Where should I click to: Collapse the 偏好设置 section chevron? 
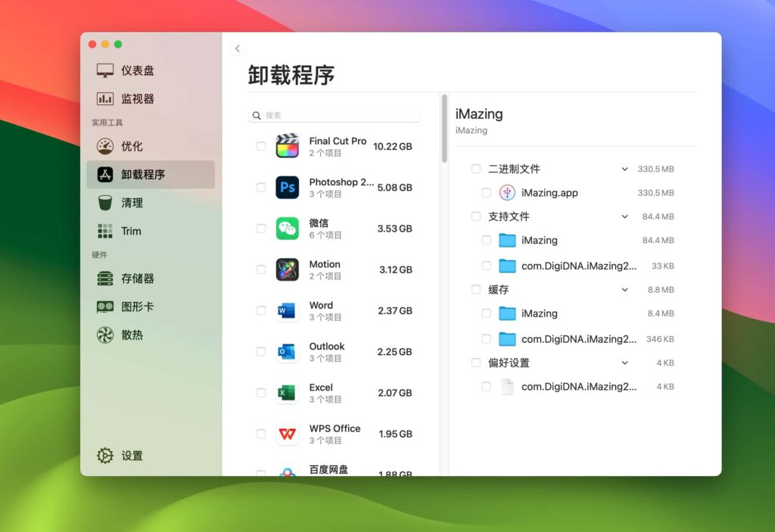point(624,362)
